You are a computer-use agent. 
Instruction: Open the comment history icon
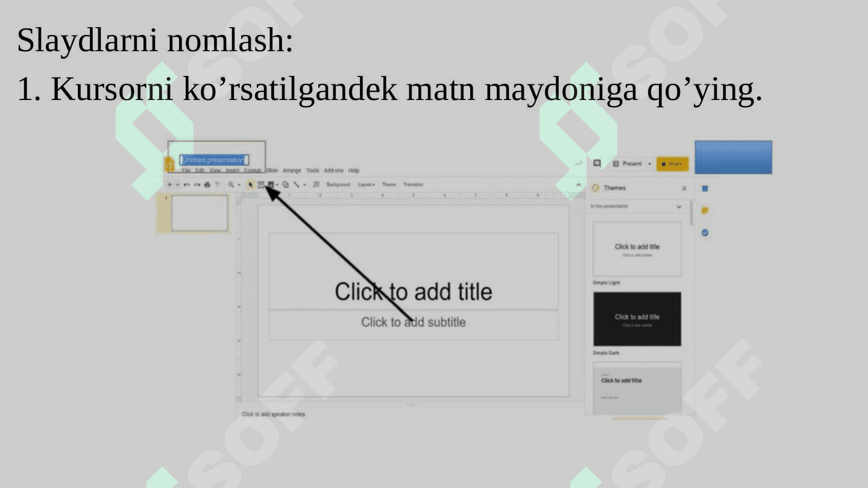(597, 163)
